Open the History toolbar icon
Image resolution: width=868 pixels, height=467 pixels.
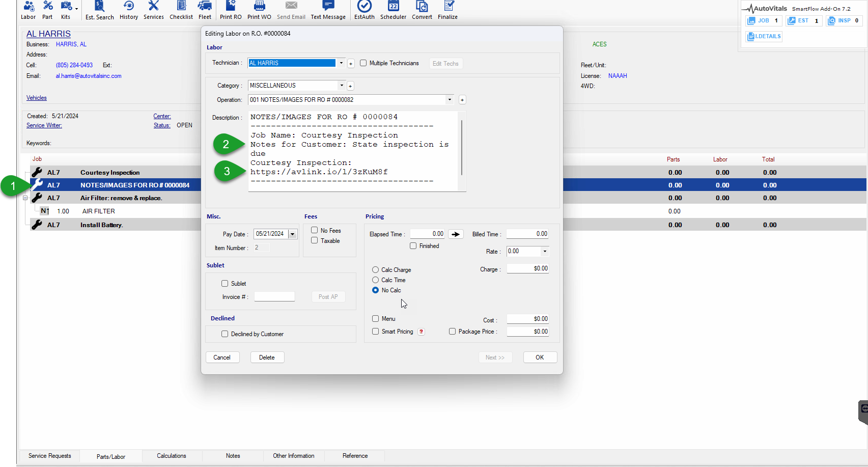click(129, 10)
